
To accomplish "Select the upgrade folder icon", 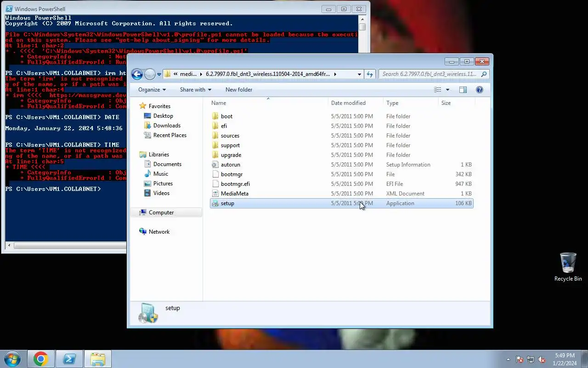I will [215, 155].
